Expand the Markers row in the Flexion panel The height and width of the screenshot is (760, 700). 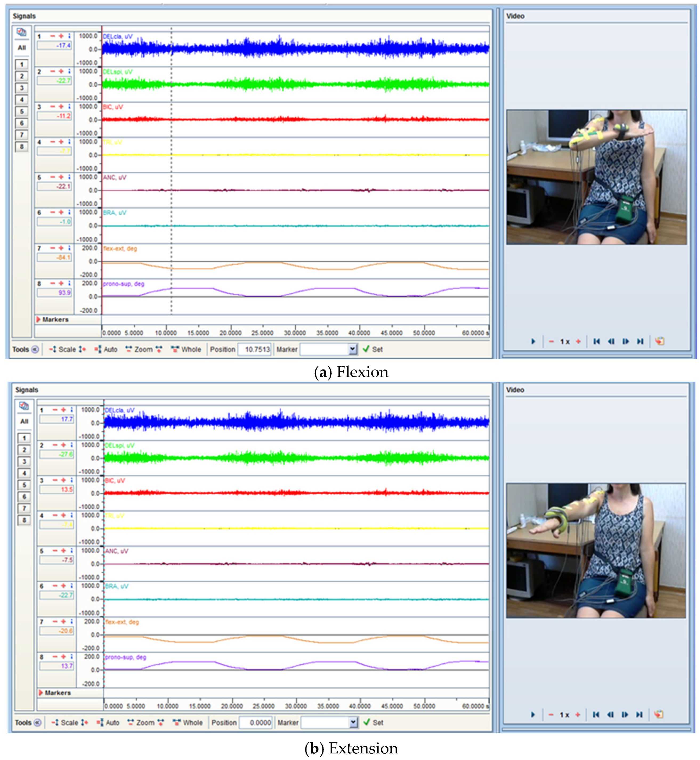[x=38, y=319]
